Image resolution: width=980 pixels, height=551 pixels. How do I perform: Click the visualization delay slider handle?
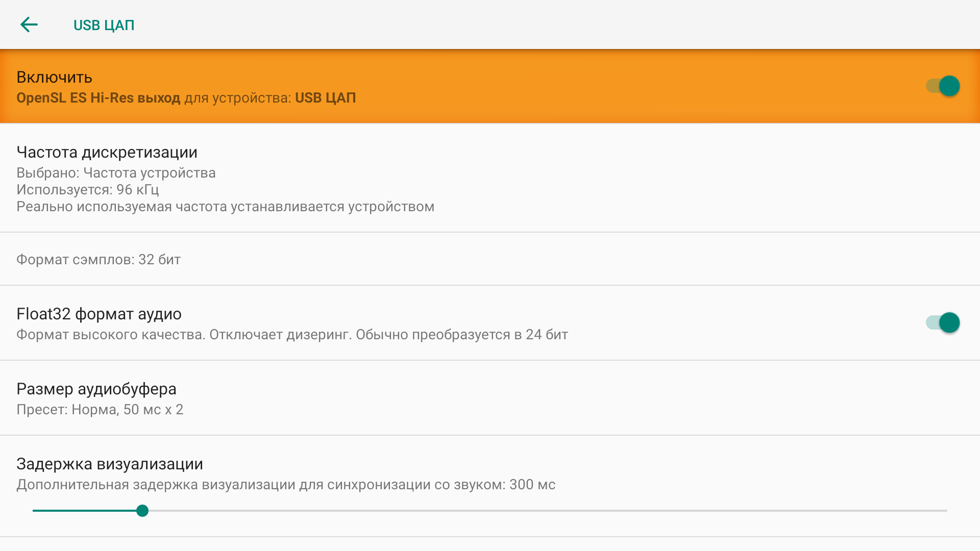[142, 511]
